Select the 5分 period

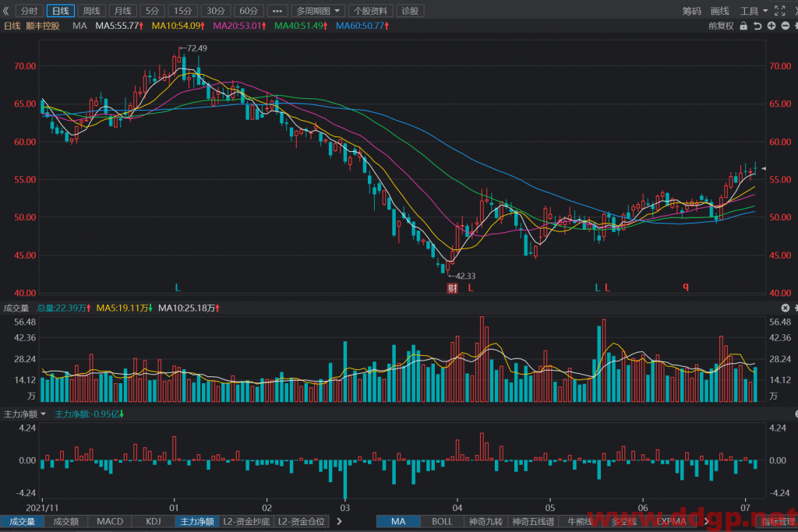(152, 11)
